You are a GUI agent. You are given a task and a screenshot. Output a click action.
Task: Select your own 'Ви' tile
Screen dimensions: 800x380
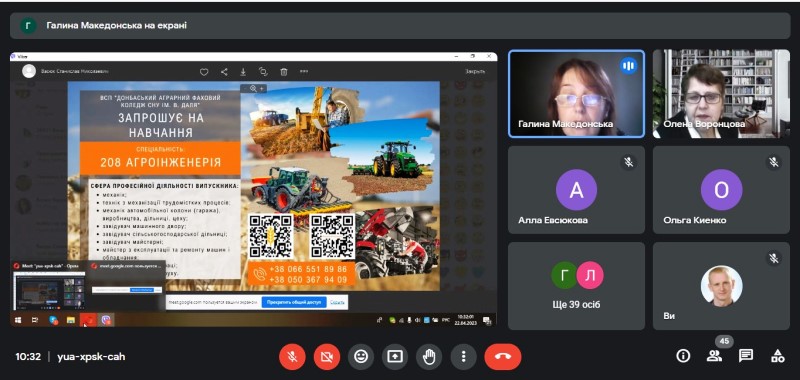click(x=721, y=286)
